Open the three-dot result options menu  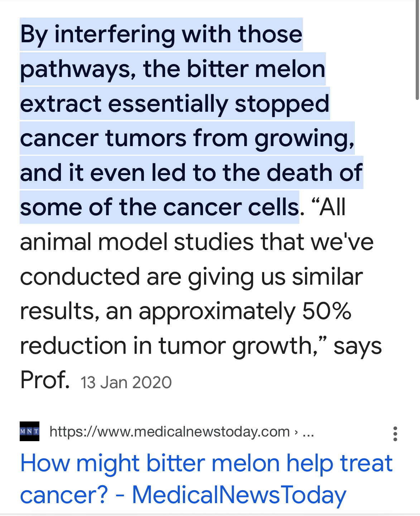point(395,434)
